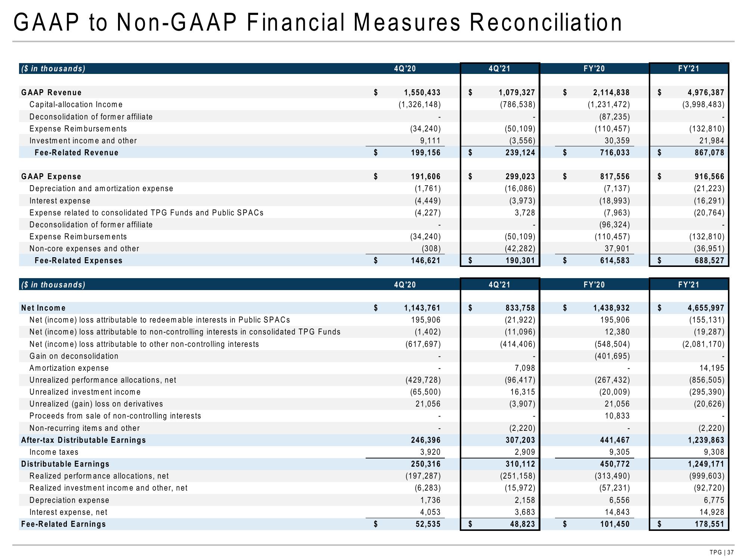The width and height of the screenshot is (747, 560).
Task: Click the 'Distributable Earnings' row label
Action: point(65,464)
